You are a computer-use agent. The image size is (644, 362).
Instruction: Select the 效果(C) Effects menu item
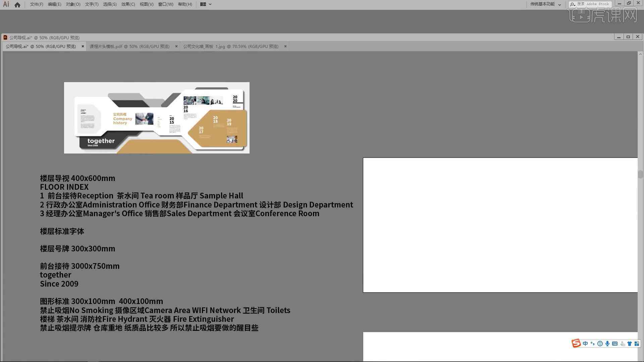click(x=128, y=4)
